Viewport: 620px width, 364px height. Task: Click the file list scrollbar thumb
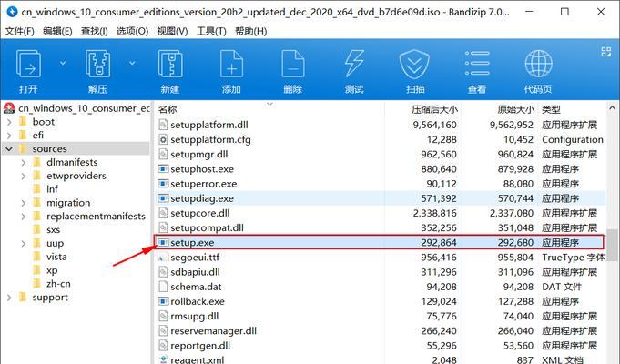coord(613,245)
